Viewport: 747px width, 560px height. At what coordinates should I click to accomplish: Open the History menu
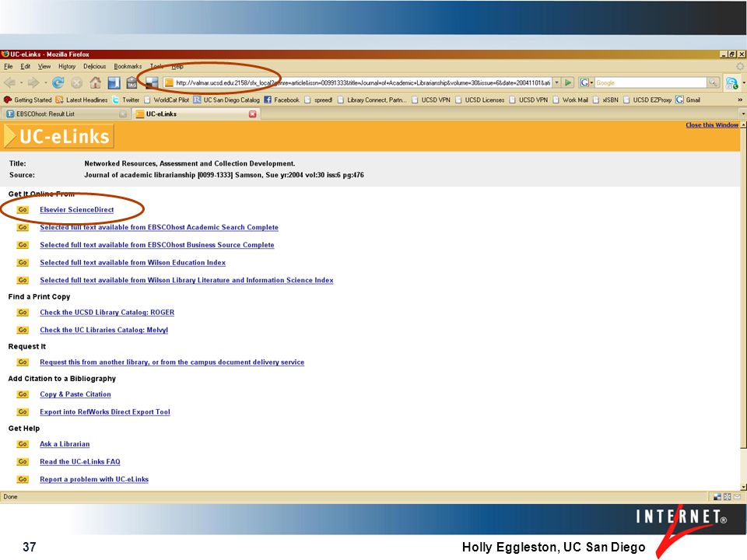[67, 67]
